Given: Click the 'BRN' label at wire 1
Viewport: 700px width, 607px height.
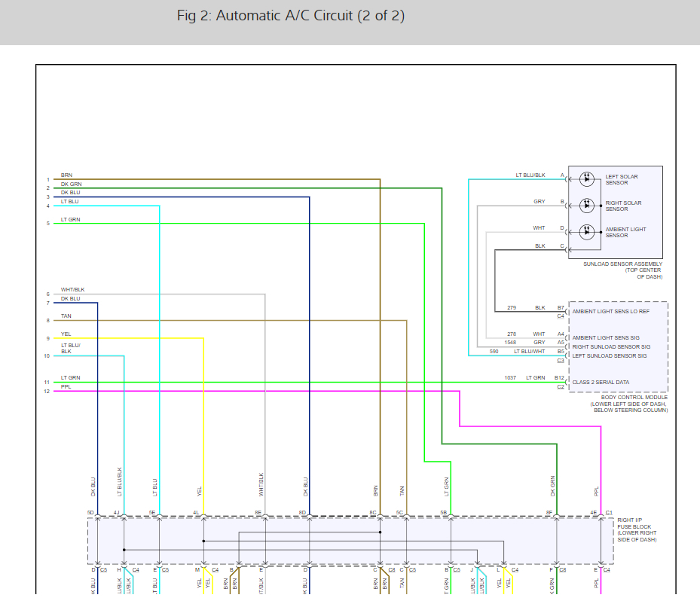Looking at the screenshot, I should coord(66,175).
